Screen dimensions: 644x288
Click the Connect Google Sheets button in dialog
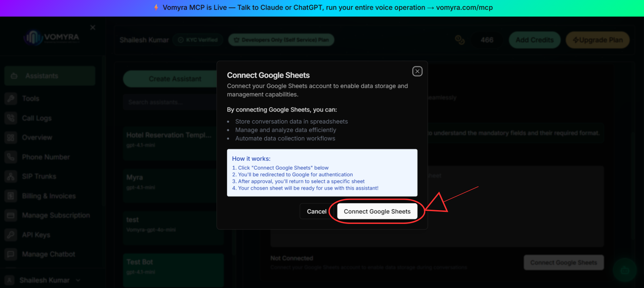(x=377, y=211)
